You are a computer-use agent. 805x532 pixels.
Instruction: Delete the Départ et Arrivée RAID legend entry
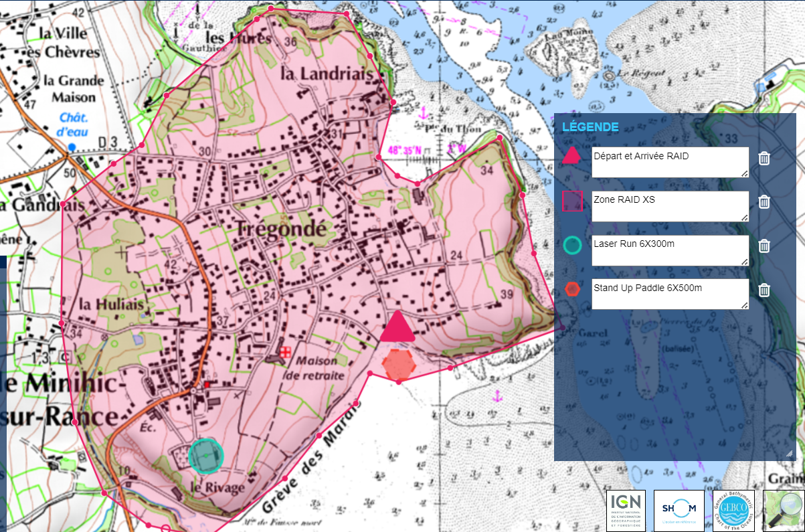pos(764,159)
